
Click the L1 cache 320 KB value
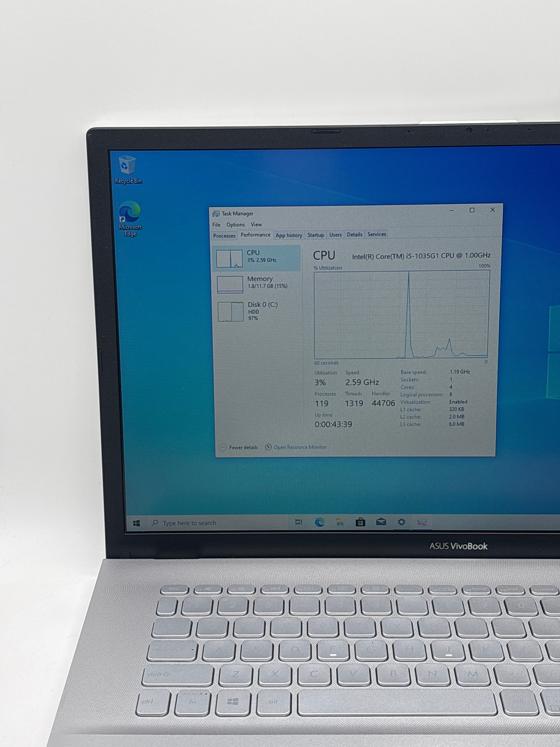pos(456,409)
